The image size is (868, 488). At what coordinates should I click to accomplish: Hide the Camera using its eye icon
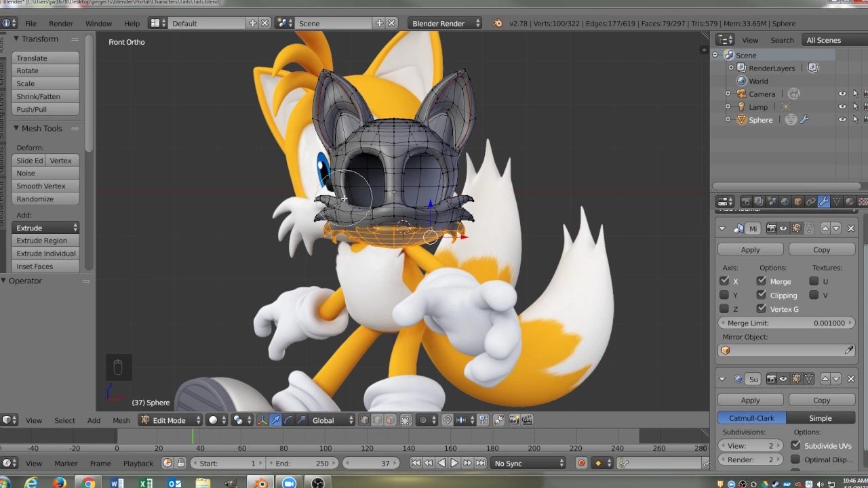842,94
